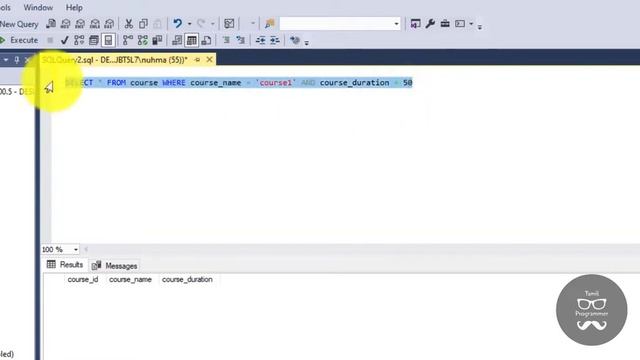Viewport: 640px width, 360px height.
Task: Click the Find in Files icon
Action: (x=270, y=24)
